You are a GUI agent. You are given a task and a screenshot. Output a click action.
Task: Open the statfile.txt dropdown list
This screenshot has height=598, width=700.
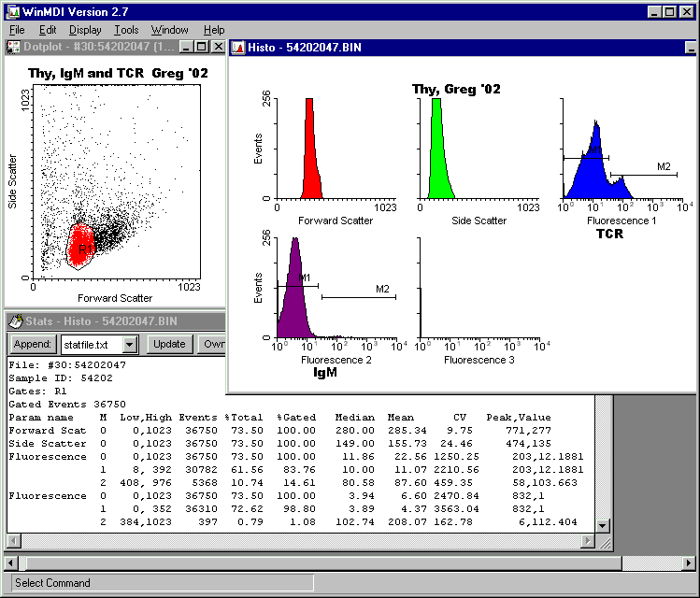click(130, 345)
